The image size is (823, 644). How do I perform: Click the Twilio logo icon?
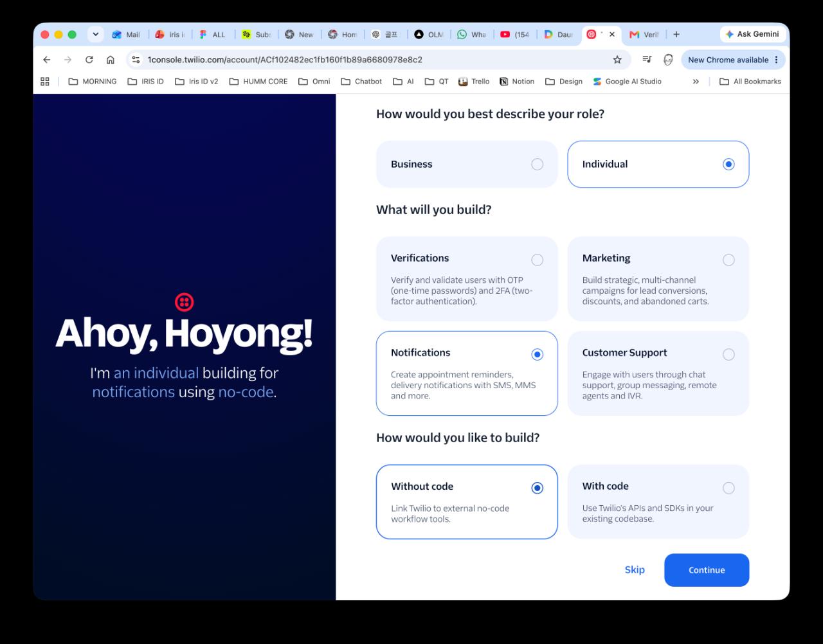pyautogui.click(x=184, y=302)
